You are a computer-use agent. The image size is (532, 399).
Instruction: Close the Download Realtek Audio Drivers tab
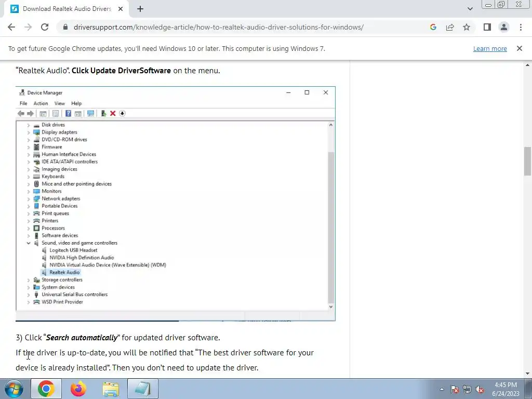pos(121,9)
